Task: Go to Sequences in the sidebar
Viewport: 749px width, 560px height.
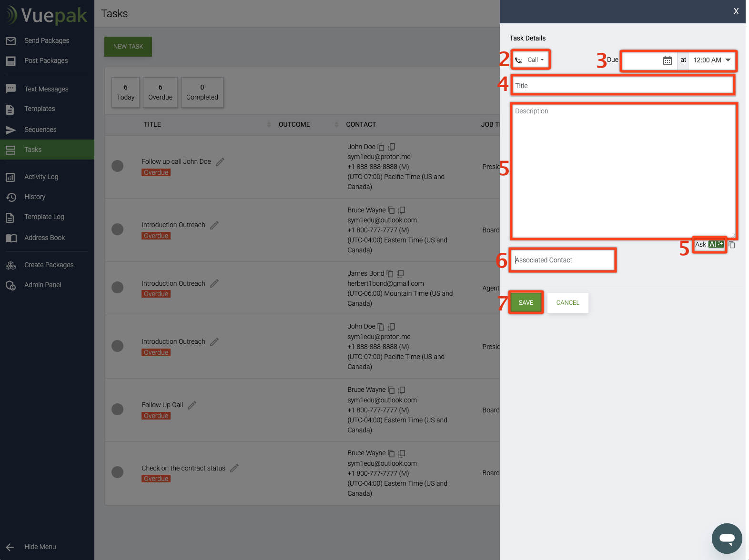Action: [x=40, y=130]
